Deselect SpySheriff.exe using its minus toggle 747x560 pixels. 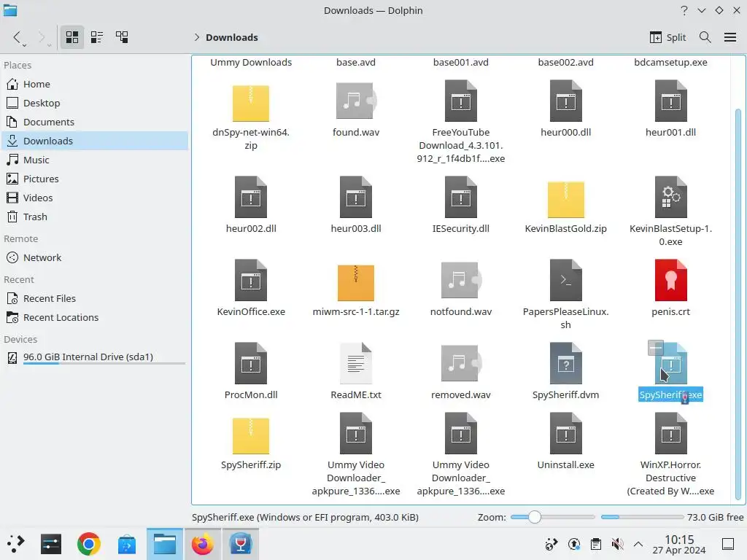[656, 348]
